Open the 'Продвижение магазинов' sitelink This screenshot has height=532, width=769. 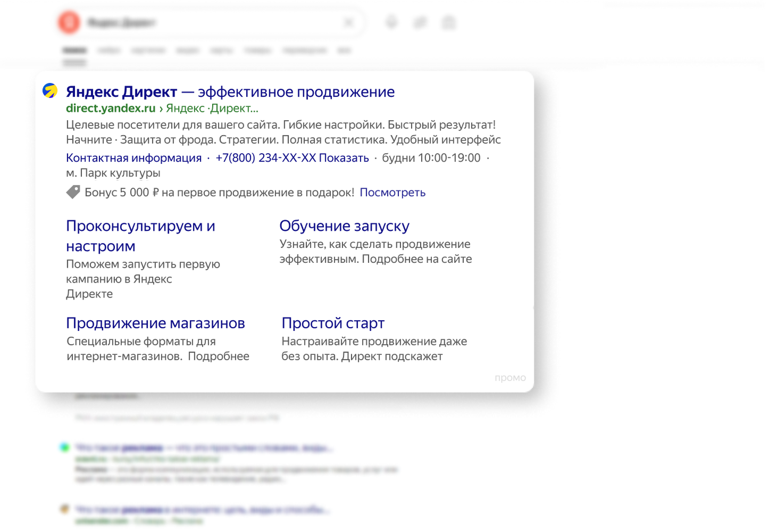point(155,323)
